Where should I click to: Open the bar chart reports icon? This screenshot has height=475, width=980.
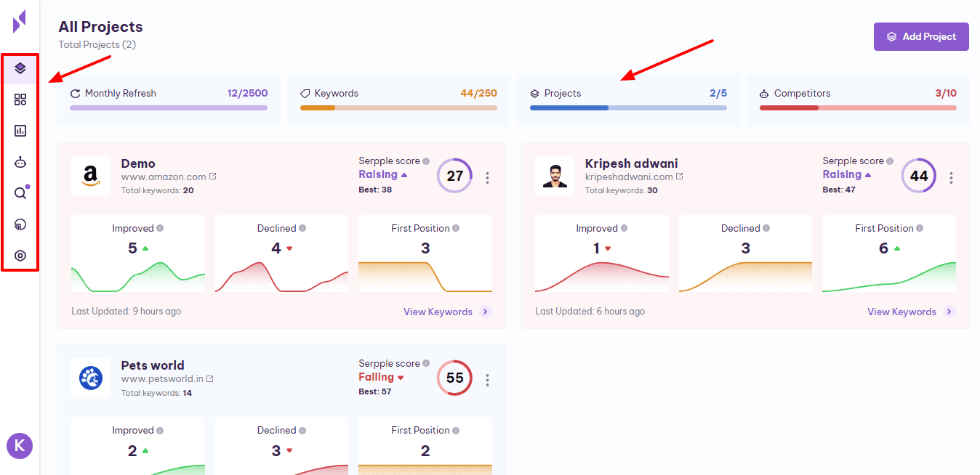[x=20, y=131]
